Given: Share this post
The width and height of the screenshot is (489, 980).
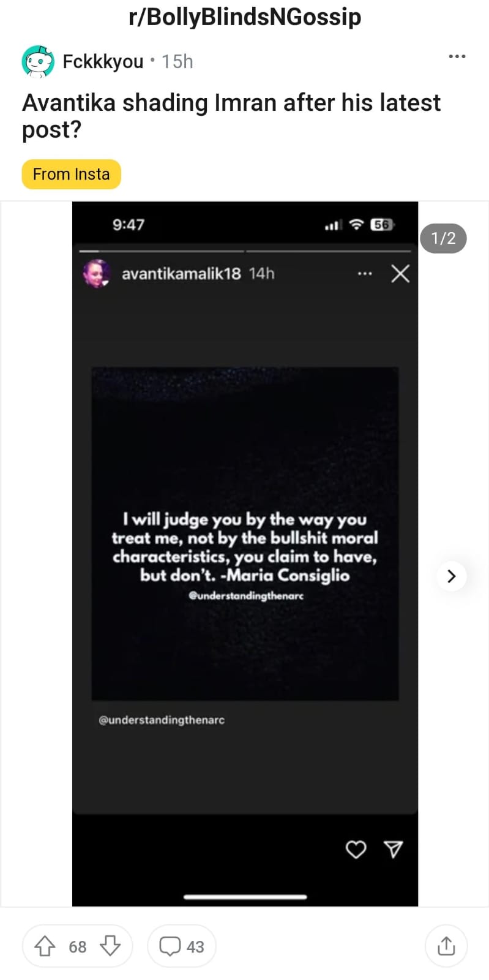Looking at the screenshot, I should click(x=446, y=946).
